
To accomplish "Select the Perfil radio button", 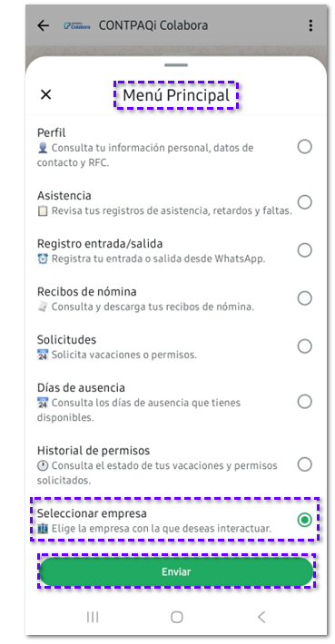I will coord(304,147).
